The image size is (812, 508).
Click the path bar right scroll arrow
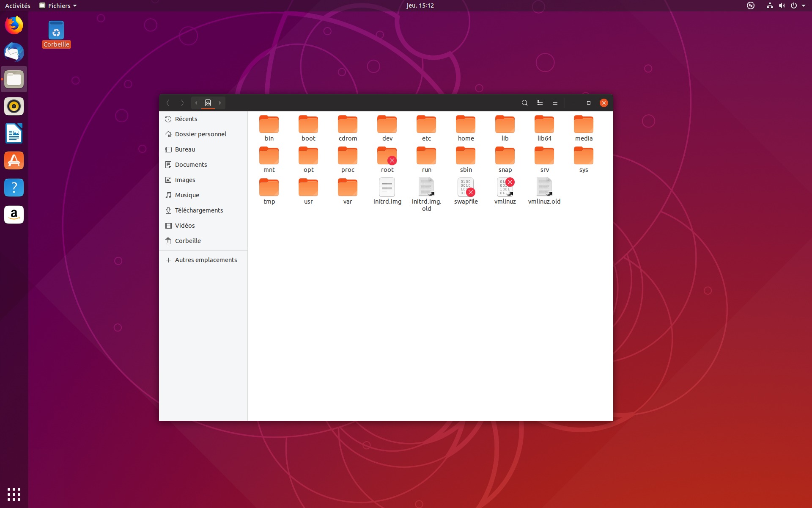pyautogui.click(x=220, y=103)
